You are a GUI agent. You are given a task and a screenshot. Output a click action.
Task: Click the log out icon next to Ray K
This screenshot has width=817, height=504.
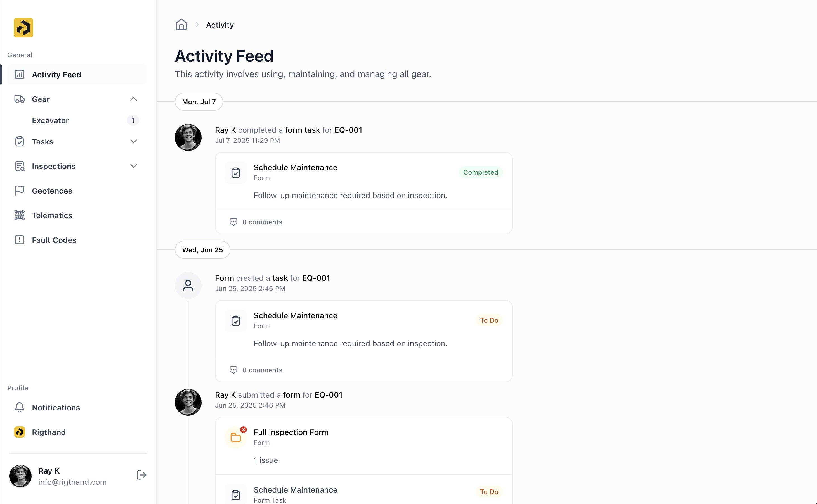141,475
